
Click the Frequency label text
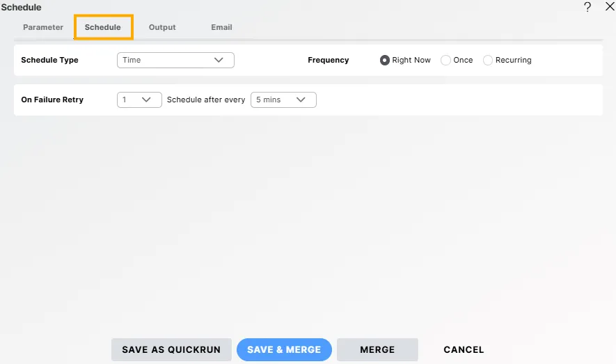tap(329, 60)
